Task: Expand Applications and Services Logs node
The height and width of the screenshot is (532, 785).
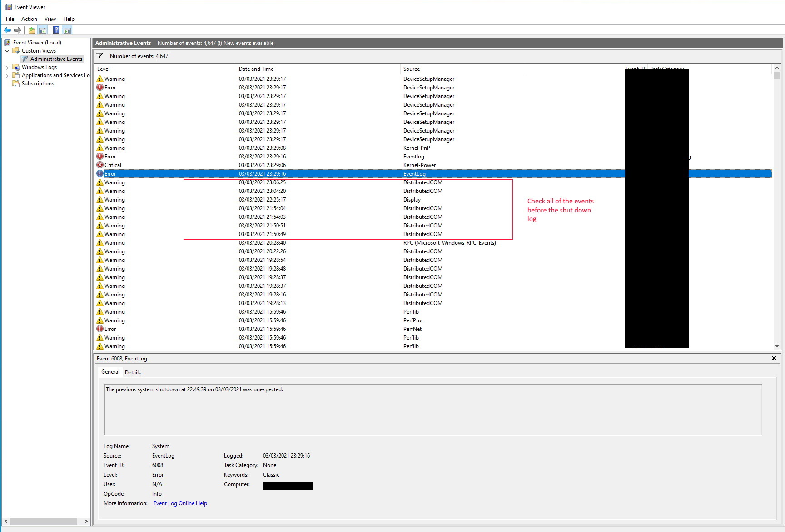Action: [x=7, y=75]
